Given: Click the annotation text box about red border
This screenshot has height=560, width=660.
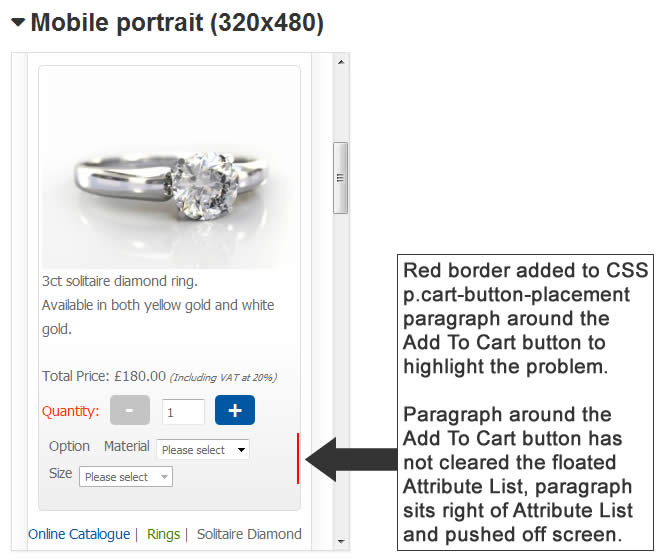Looking at the screenshot, I should pos(525,403).
